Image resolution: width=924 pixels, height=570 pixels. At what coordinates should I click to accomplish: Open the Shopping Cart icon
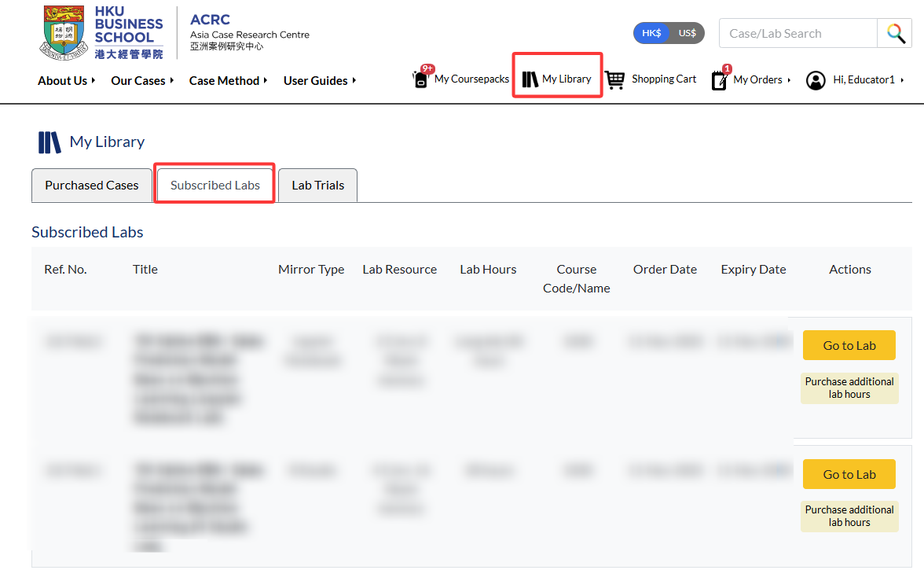pyautogui.click(x=614, y=79)
